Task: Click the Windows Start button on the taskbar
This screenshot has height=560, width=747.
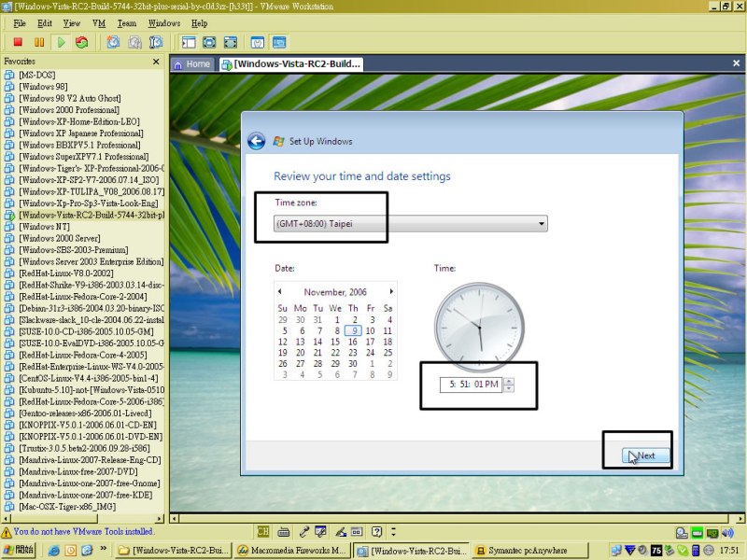Action: pyautogui.click(x=19, y=551)
